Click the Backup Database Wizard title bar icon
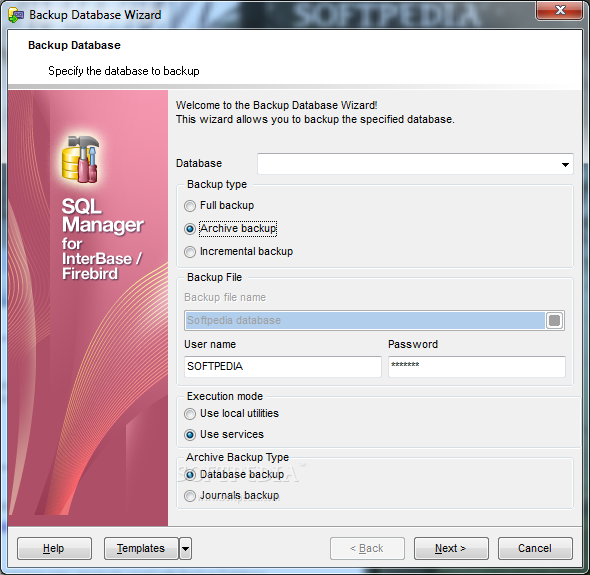This screenshot has width=590, height=575. click(16, 15)
